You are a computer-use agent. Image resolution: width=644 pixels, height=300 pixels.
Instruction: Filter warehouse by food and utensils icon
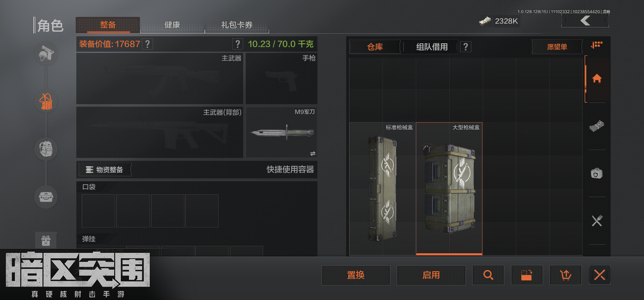tap(597, 220)
